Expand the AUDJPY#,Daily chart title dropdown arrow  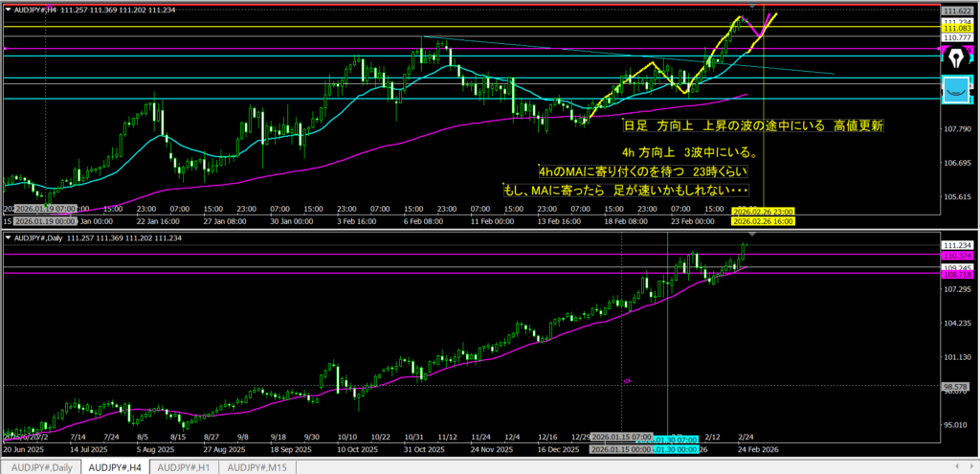(8, 237)
